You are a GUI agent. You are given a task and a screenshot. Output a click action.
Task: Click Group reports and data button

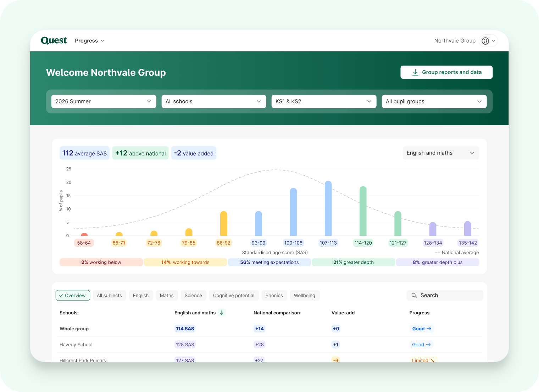point(446,72)
